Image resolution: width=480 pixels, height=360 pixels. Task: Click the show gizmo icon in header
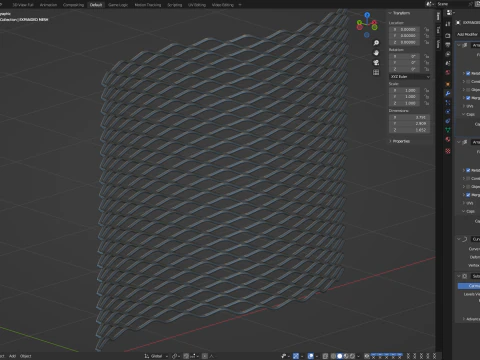296,356
